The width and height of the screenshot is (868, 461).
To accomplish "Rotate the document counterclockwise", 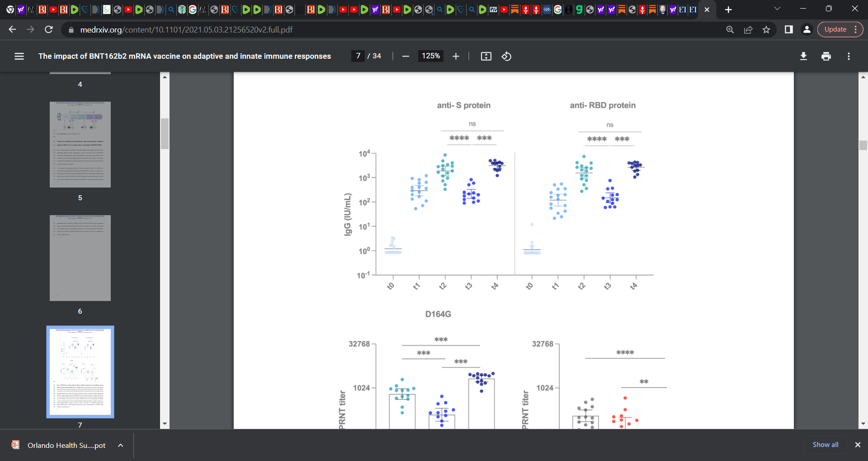I will coord(506,56).
